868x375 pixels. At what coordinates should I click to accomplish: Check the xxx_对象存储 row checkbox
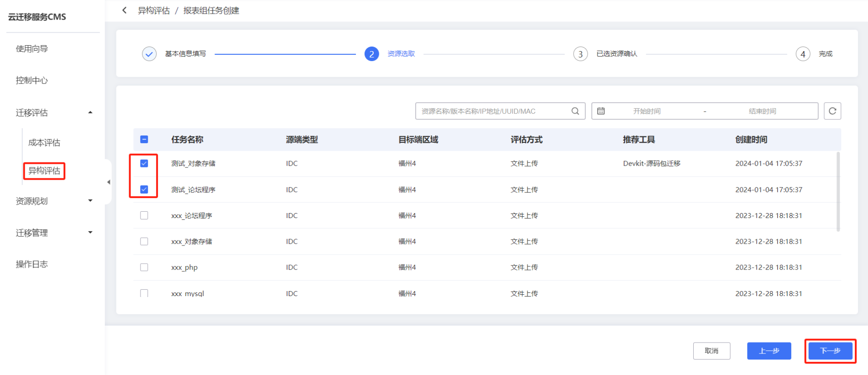pos(144,241)
